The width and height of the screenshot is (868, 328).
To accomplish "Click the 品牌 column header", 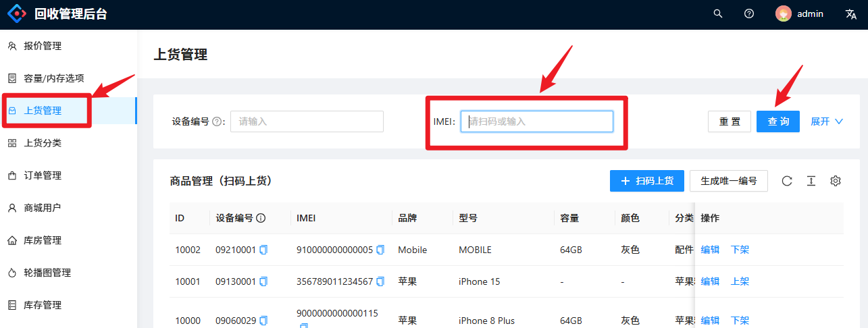I will coord(407,218).
